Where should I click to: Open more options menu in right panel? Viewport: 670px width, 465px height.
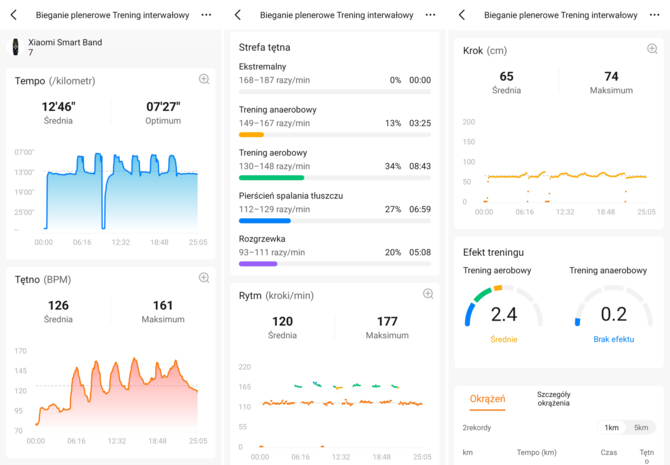point(654,15)
